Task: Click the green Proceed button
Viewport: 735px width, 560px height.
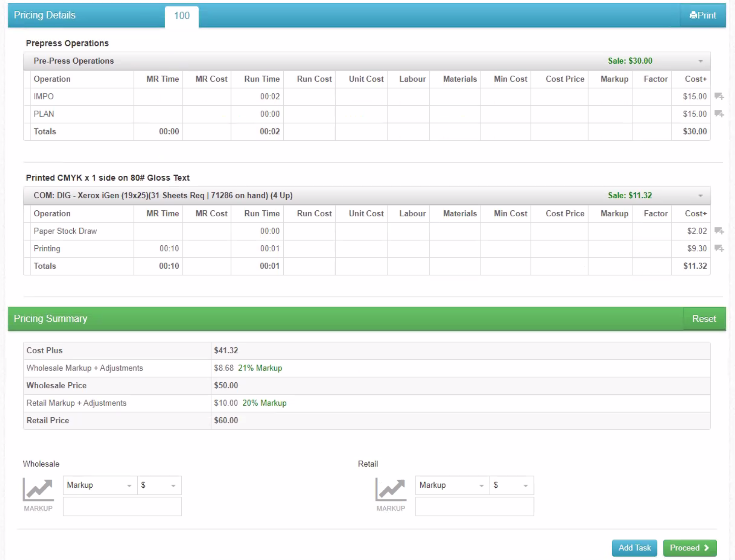Action: pyautogui.click(x=689, y=548)
